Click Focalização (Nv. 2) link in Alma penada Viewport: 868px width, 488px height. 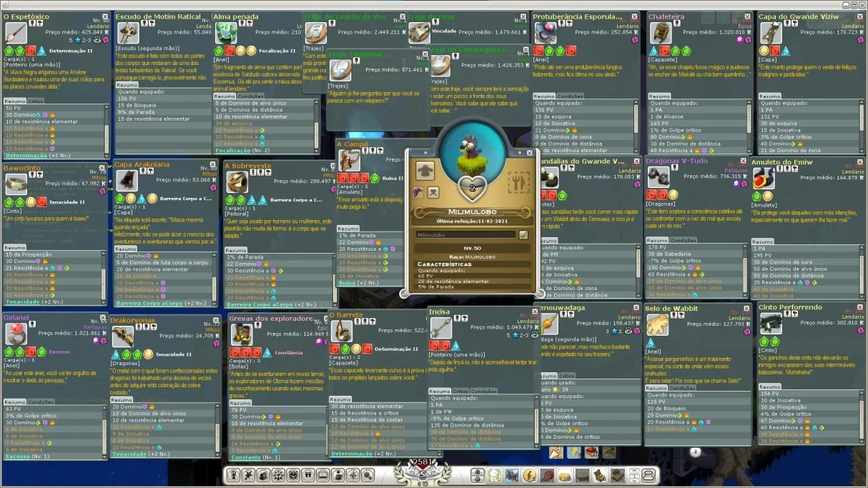(x=242, y=151)
